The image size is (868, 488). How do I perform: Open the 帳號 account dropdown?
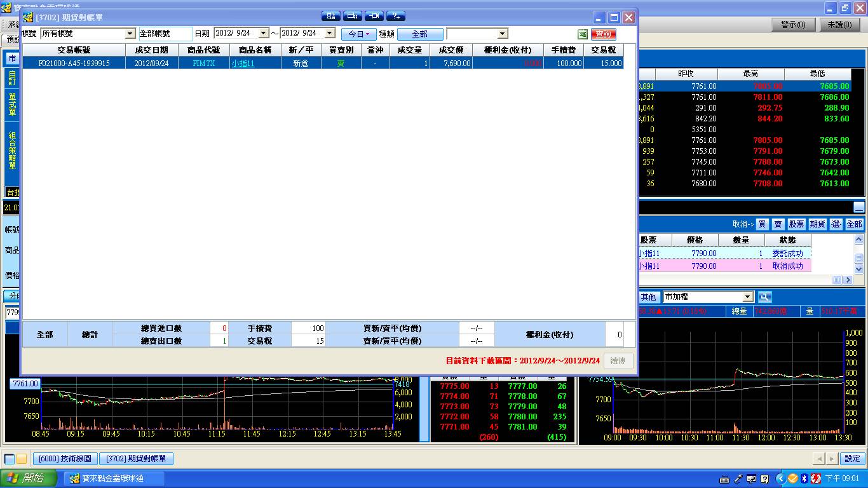pos(130,34)
